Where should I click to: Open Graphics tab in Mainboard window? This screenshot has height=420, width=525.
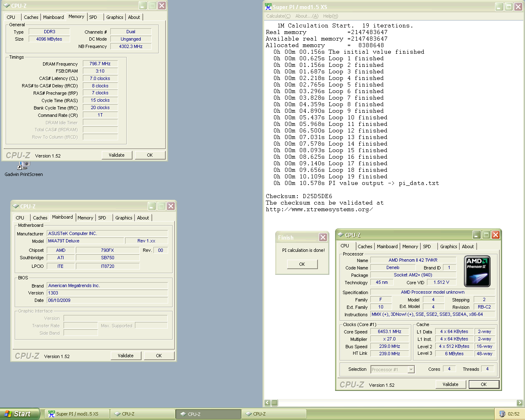pos(123,218)
